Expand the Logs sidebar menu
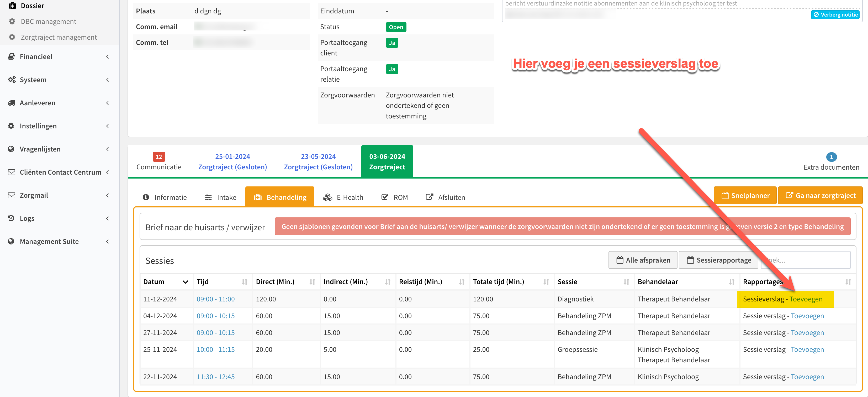The width and height of the screenshot is (868, 397). pos(108,218)
